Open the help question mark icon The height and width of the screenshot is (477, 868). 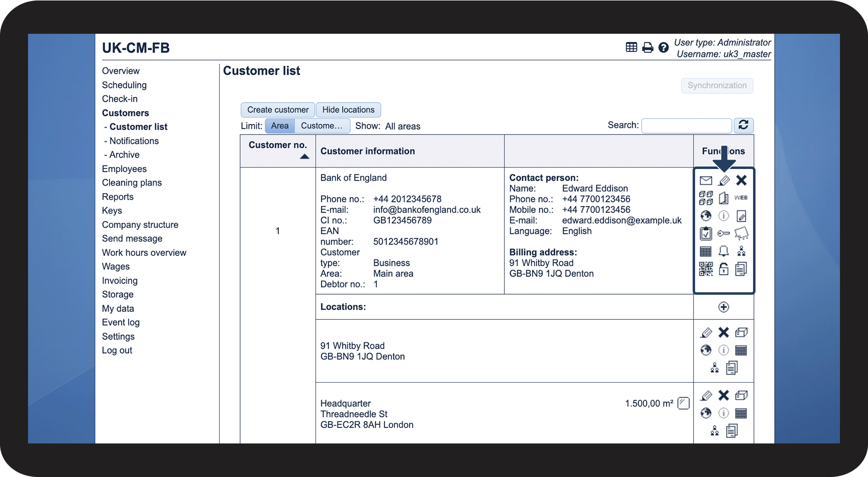coord(664,47)
